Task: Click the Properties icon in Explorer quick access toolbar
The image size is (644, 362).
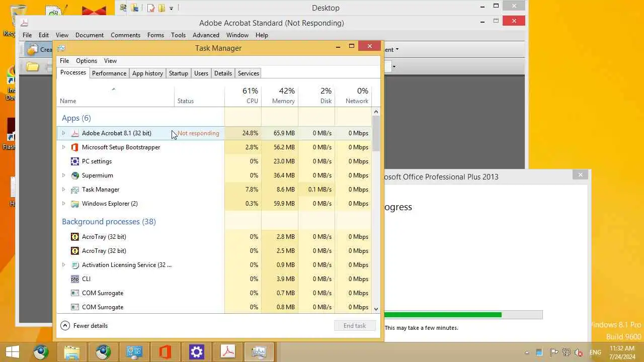Action: 150,8
